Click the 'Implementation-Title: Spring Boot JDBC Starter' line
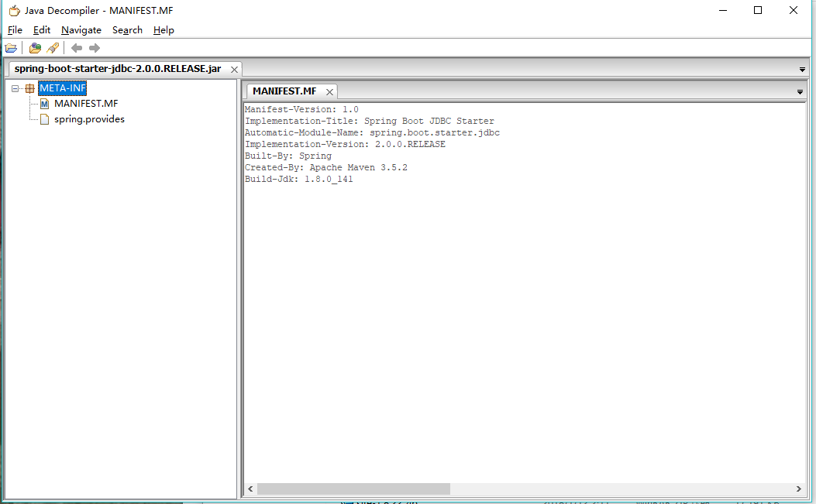 (x=370, y=122)
